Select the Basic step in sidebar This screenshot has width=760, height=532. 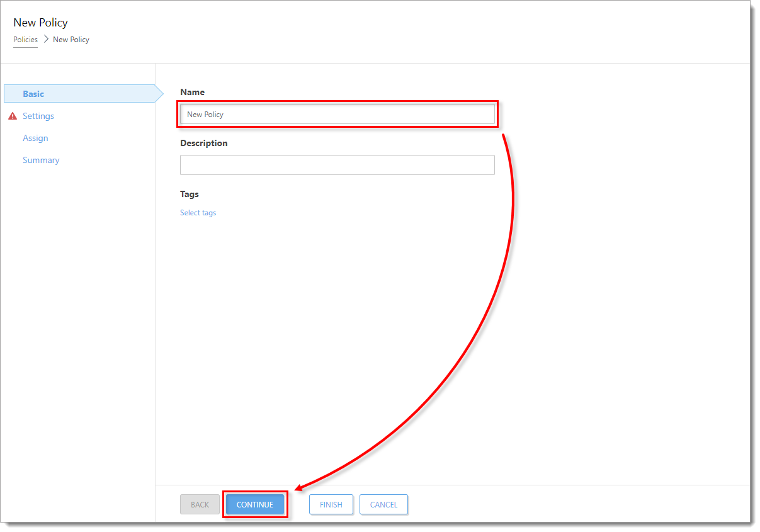tap(33, 94)
